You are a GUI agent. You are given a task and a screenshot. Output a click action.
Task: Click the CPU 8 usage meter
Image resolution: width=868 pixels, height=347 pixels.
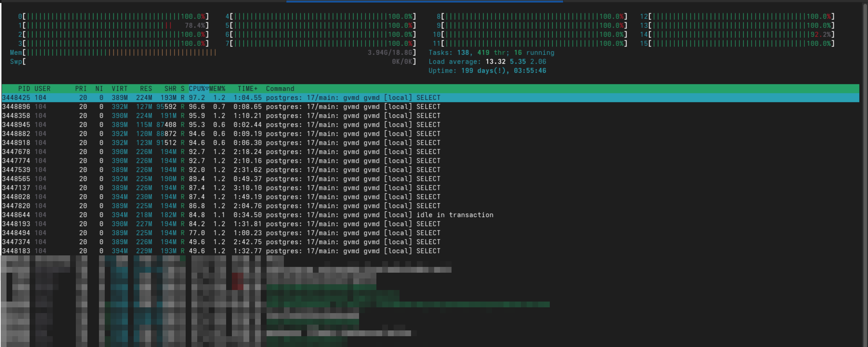point(532,17)
